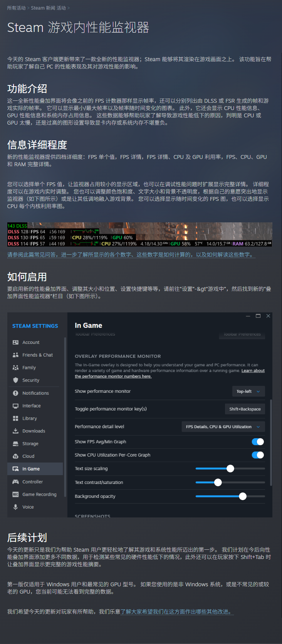Image resolution: width=282 pixels, height=644 pixels.
Task: Open the 请参阅此篇常见问答 FAQ link
Action: [131, 255]
